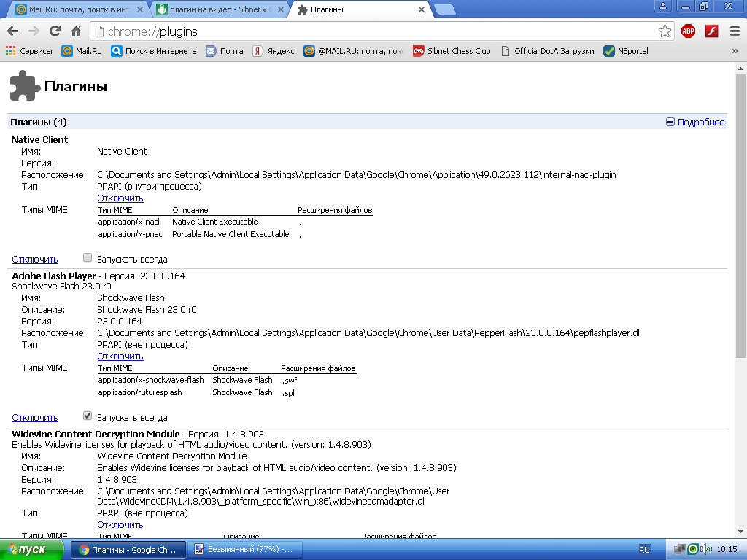Switch to the Mail.Ru tab
Screen dimensions: 747x560
pos(79,9)
